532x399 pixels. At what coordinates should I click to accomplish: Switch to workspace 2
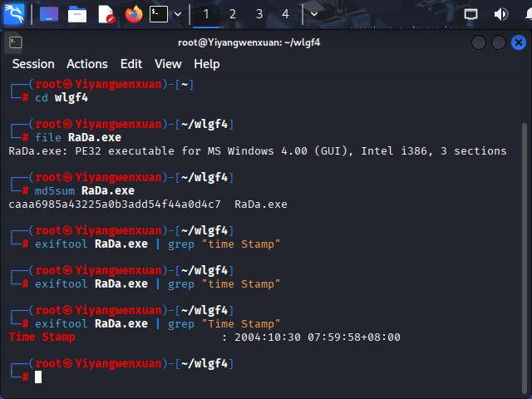pos(233,14)
